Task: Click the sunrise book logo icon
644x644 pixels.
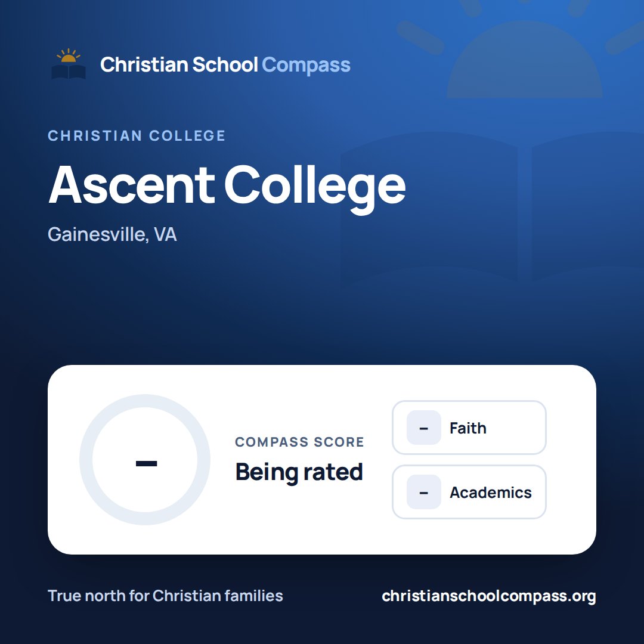Action: click(x=69, y=64)
